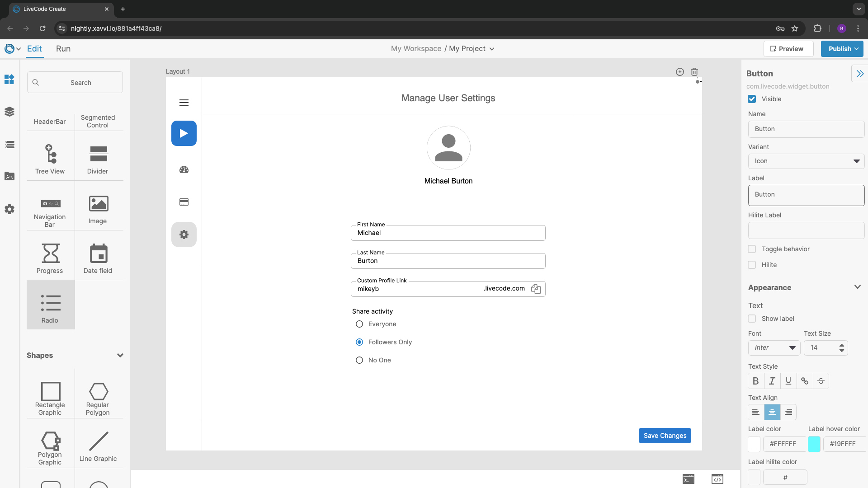Collapse the Shapes section
Screen dimensions: 868x488
tap(120, 355)
